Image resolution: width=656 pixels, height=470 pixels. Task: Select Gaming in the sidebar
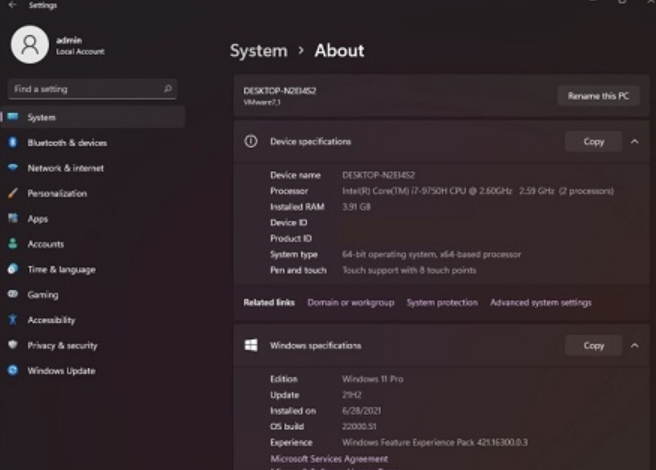coord(43,295)
